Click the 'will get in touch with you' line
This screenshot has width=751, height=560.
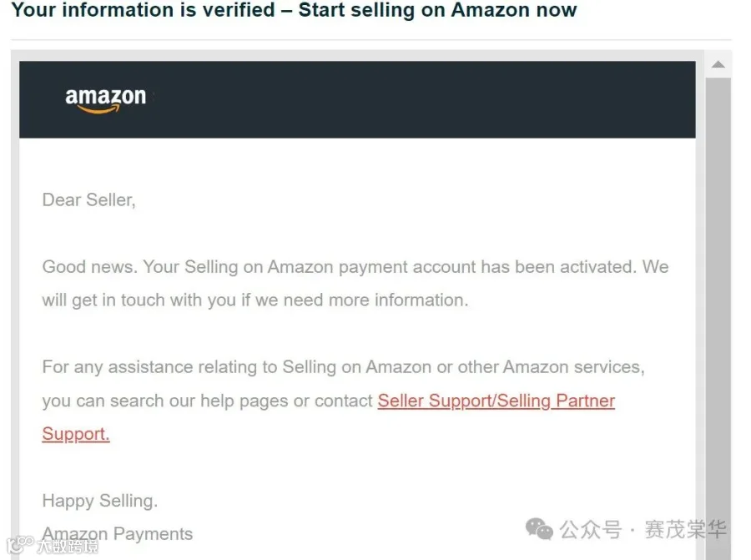point(255,300)
